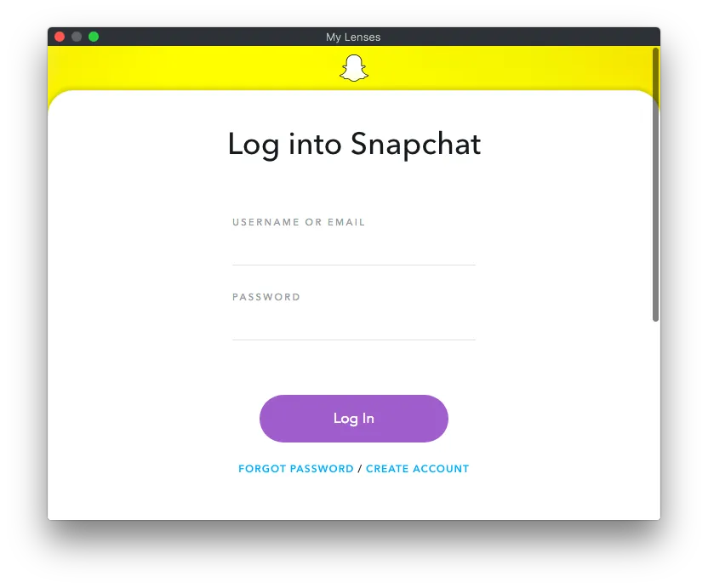Screen dimensions: 708x588
Task: Click the purple Log In button
Action: point(353,419)
